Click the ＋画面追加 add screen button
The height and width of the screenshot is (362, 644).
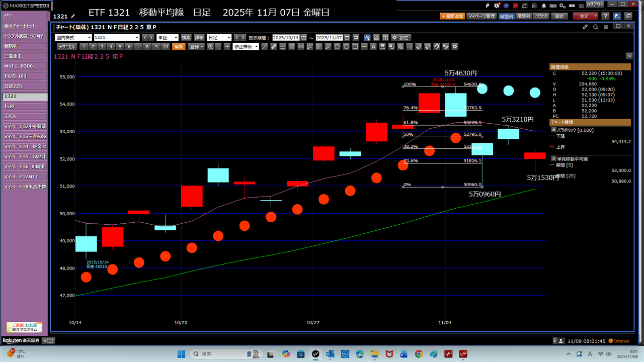coord(452,16)
